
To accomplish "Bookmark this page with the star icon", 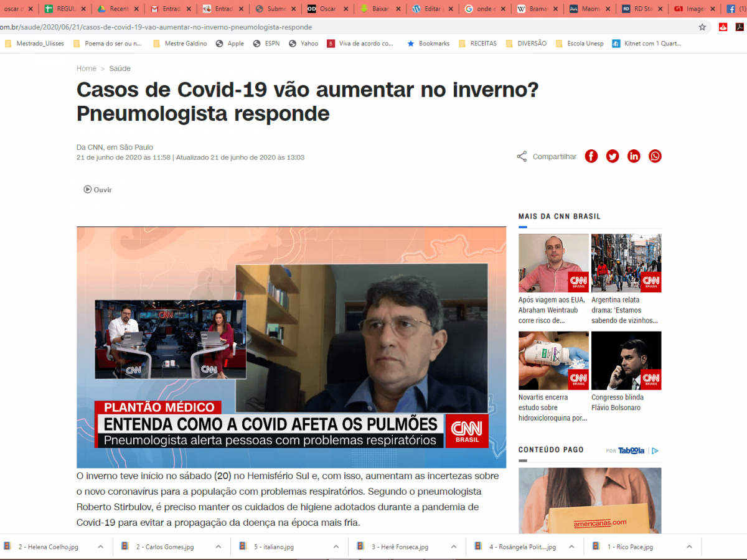I will [702, 27].
